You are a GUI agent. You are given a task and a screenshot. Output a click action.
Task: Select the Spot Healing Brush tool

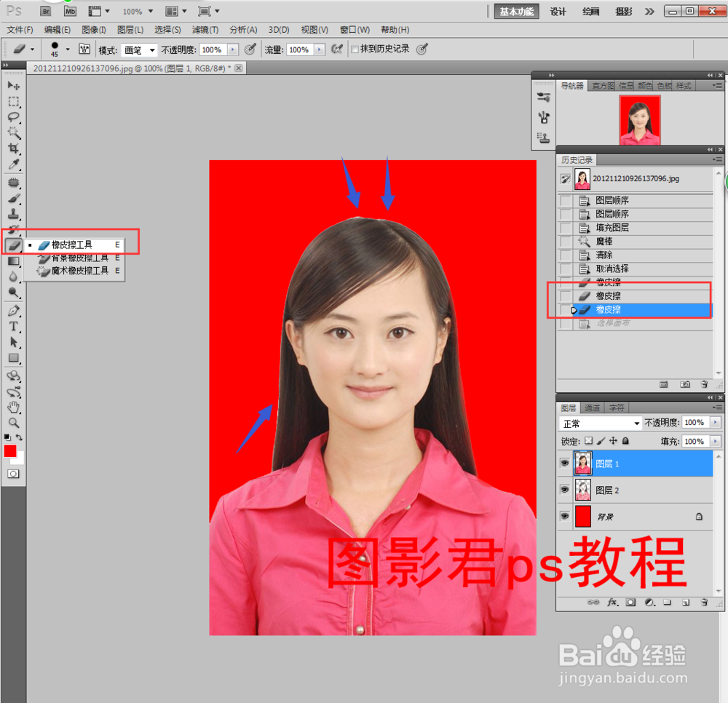coord(13,183)
